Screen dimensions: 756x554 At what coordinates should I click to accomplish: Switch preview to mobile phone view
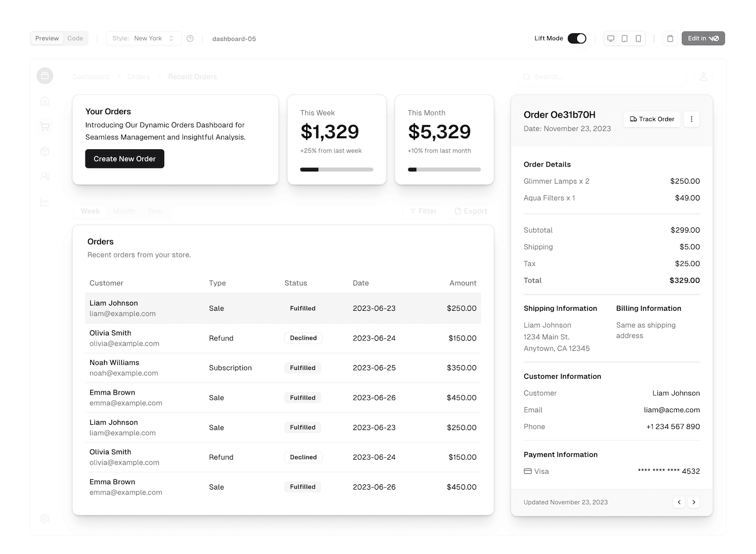[638, 38]
